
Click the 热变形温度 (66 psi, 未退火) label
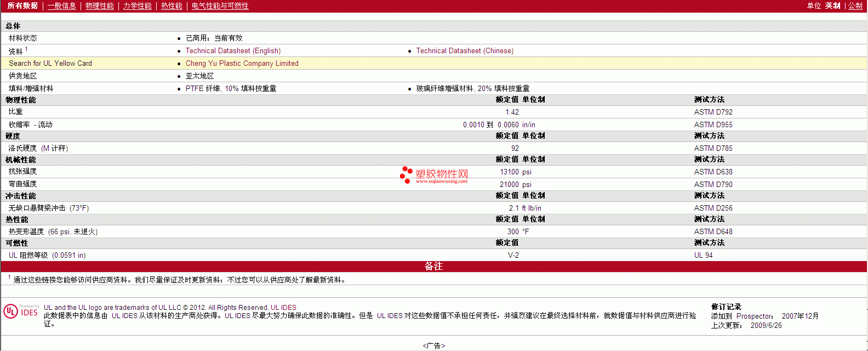point(53,231)
